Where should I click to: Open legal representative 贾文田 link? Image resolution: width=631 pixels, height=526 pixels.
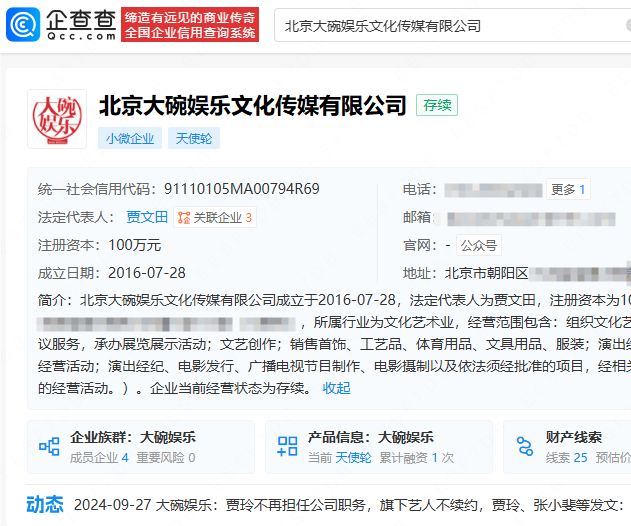[147, 217]
